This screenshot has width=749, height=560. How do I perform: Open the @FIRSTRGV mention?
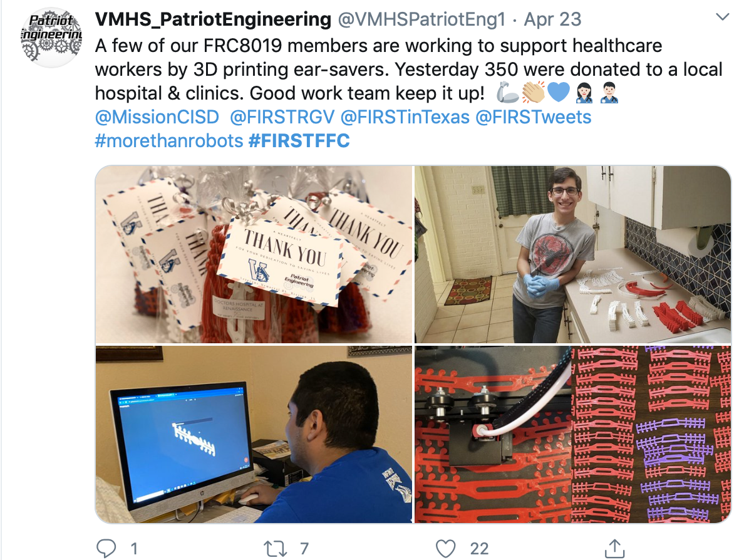click(282, 117)
